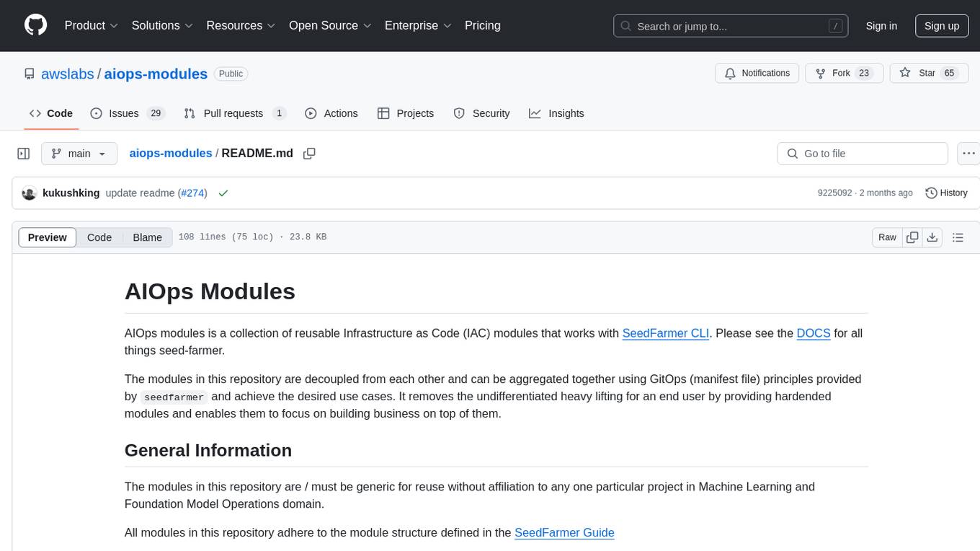This screenshot has width=980, height=551.
Task: Switch to the Security tab
Action: [481, 113]
